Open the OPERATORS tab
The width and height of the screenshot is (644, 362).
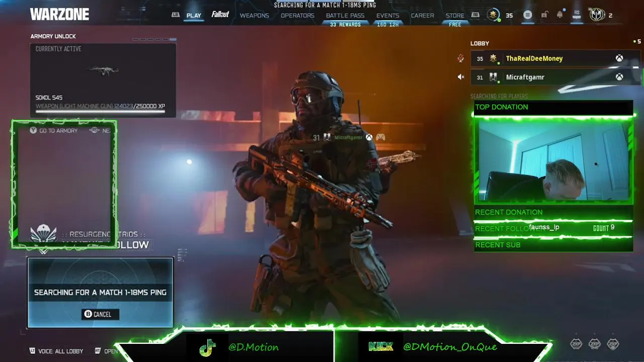click(x=297, y=16)
